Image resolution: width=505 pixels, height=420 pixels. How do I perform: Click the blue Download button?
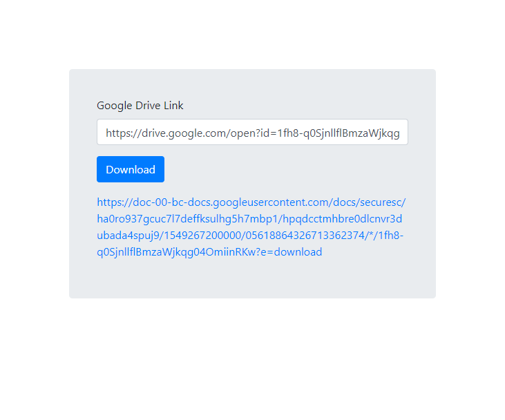click(x=131, y=169)
